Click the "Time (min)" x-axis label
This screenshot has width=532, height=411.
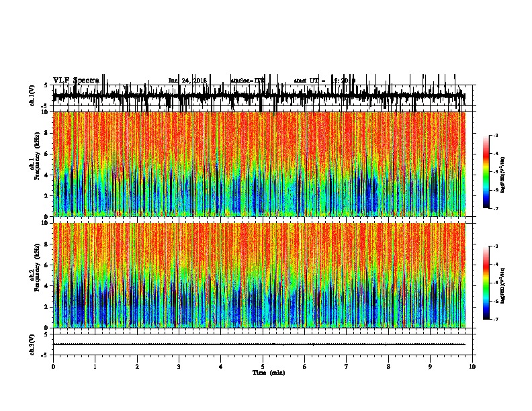point(269,373)
